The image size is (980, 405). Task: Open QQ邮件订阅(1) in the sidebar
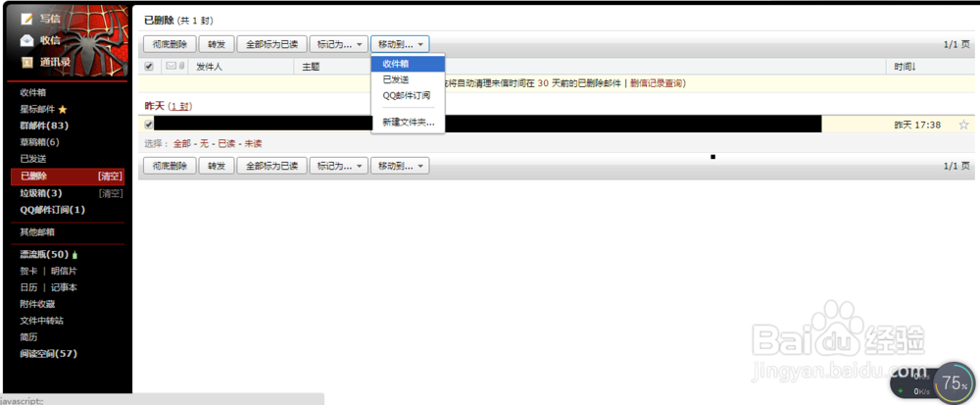click(53, 210)
